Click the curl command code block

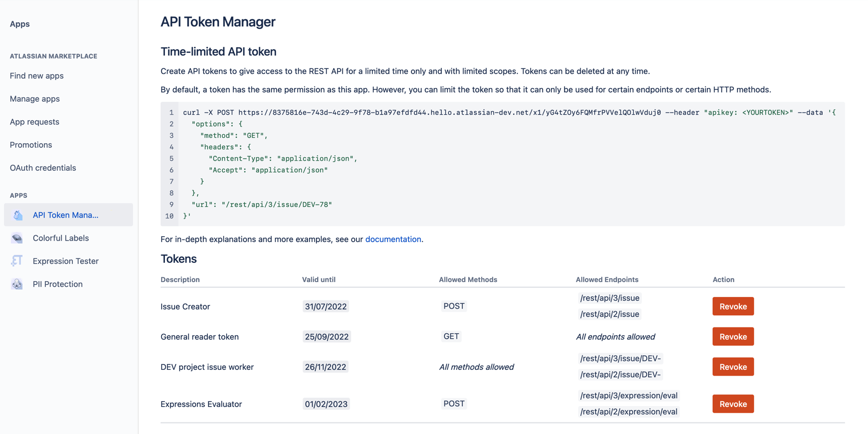(502, 164)
